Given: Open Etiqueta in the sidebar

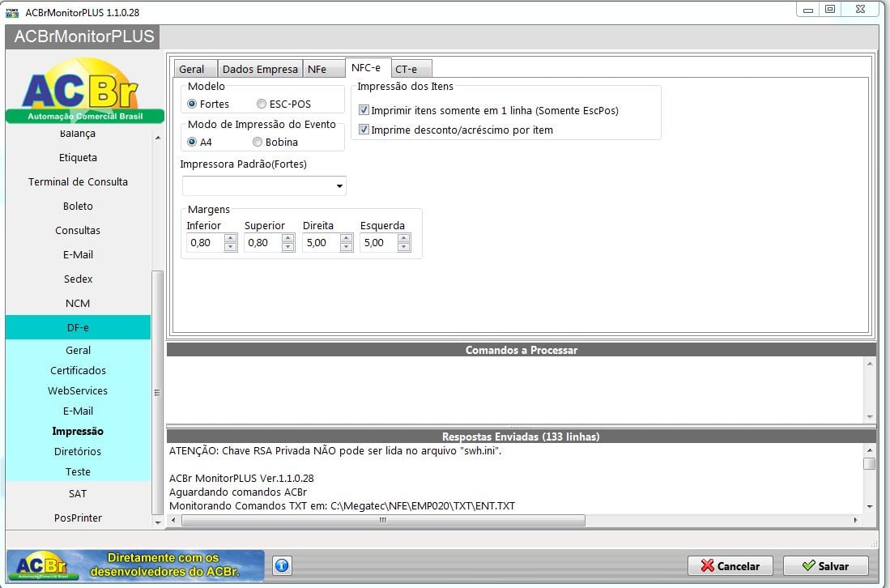Looking at the screenshot, I should coord(78,157).
